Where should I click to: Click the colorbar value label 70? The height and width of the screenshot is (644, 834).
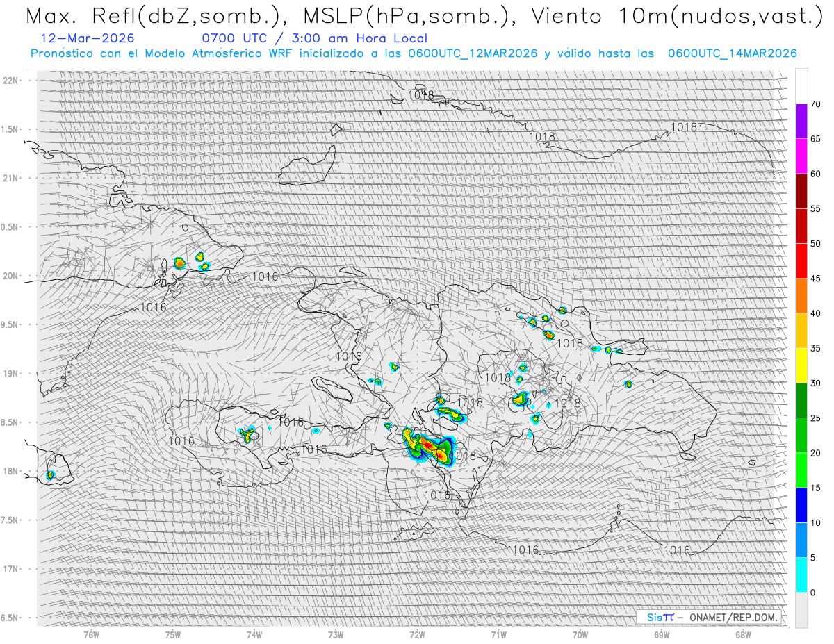(815, 104)
